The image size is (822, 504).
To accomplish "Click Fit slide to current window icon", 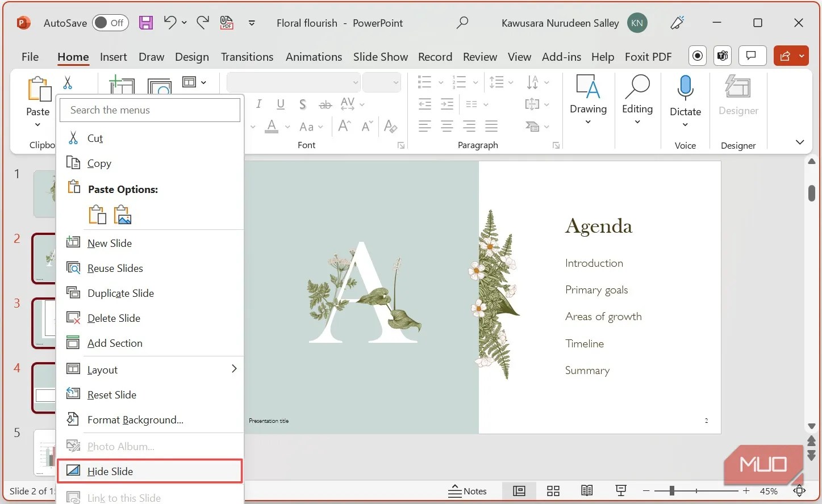I will click(799, 491).
